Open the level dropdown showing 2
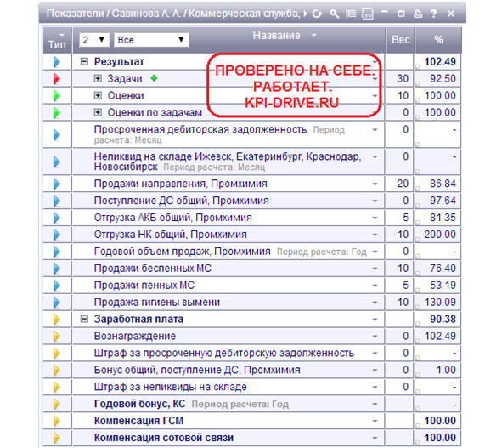The image size is (502, 448). pyautogui.click(x=93, y=40)
